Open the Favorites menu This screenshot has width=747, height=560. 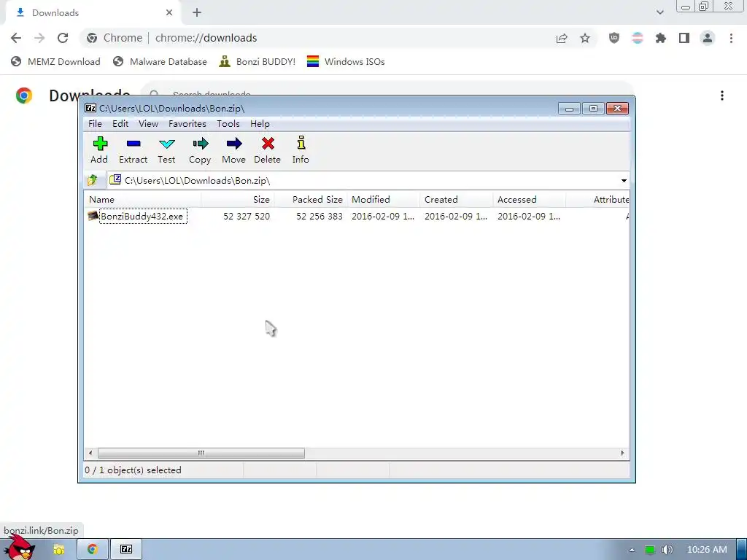[x=187, y=124]
